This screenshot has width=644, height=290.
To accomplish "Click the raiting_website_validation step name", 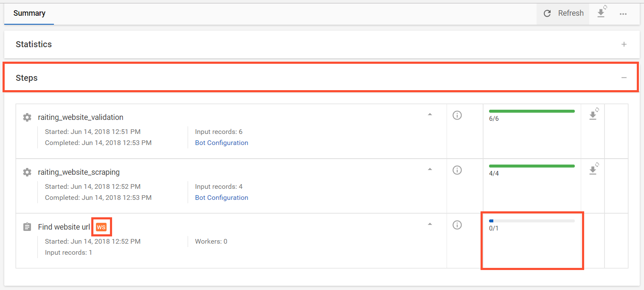I will point(81,117).
